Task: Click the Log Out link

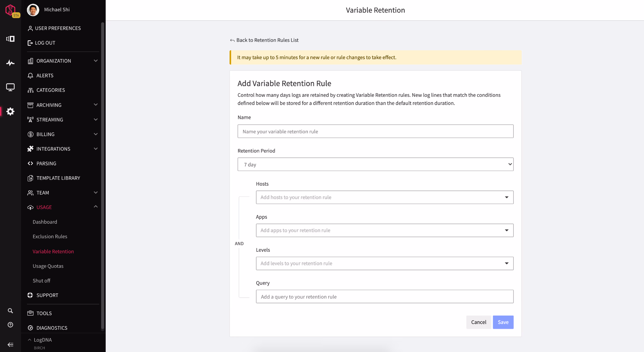Action: click(45, 43)
